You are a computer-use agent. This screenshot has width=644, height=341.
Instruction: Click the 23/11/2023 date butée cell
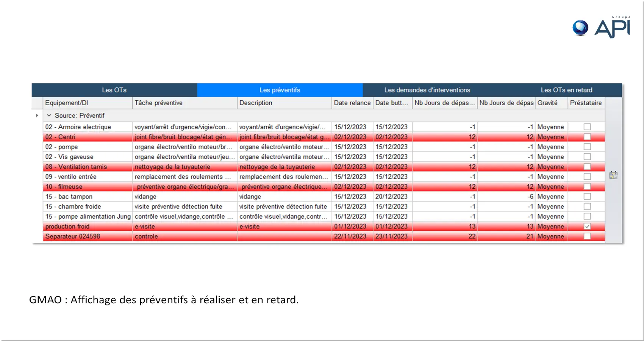click(x=392, y=236)
